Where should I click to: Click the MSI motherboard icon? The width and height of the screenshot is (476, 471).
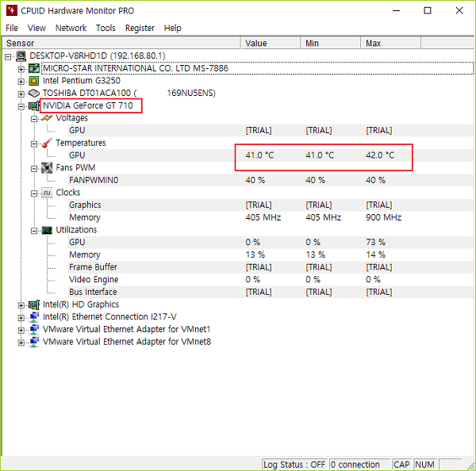(x=33, y=68)
